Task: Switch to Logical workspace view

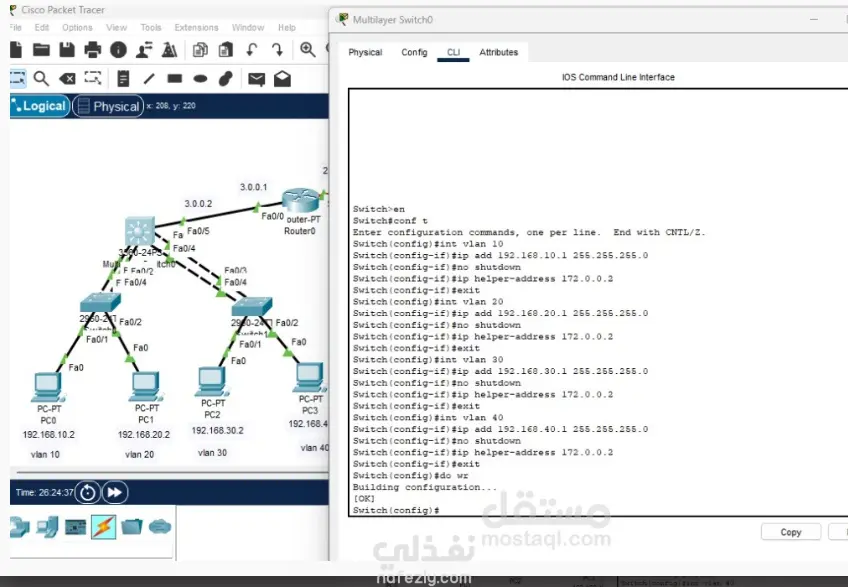Action: (40, 105)
